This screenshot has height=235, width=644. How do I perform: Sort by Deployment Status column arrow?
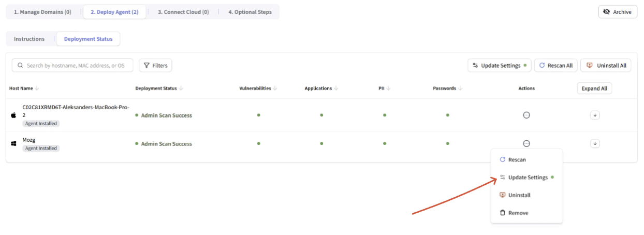tap(181, 89)
